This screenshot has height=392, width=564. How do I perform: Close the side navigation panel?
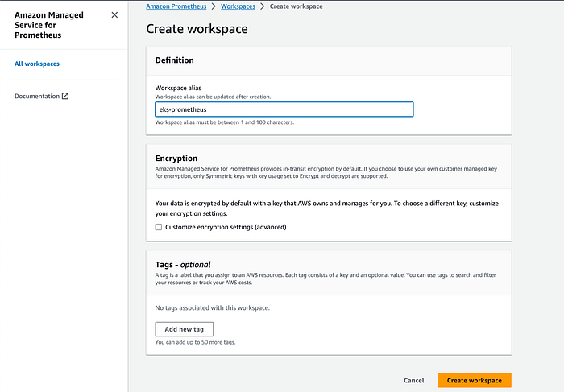tap(114, 14)
